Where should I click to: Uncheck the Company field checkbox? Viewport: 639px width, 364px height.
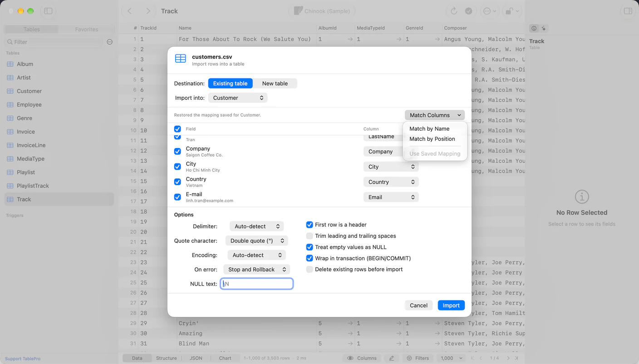[x=177, y=152]
